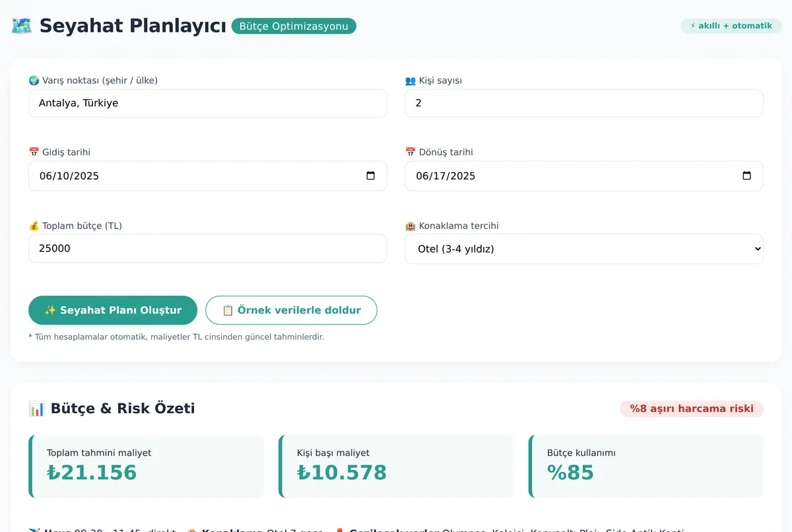Fill the form with Örnek verilerle doldur
The width and height of the screenshot is (792, 532).
pos(291,310)
